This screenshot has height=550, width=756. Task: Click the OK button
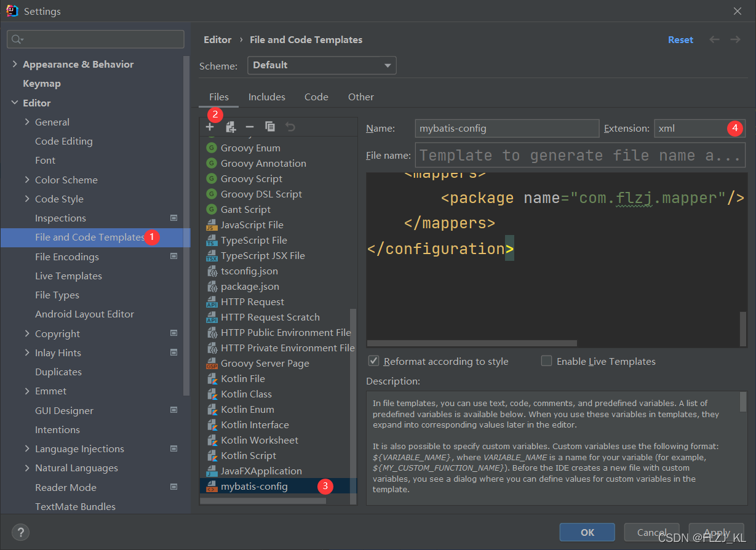tap(587, 532)
